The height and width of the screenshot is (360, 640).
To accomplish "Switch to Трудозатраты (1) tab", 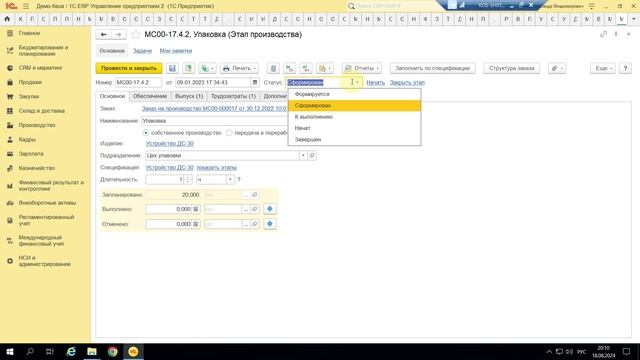I will [x=233, y=96].
